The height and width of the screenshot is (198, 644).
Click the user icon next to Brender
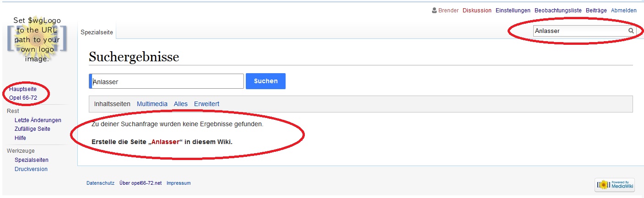[434, 10]
